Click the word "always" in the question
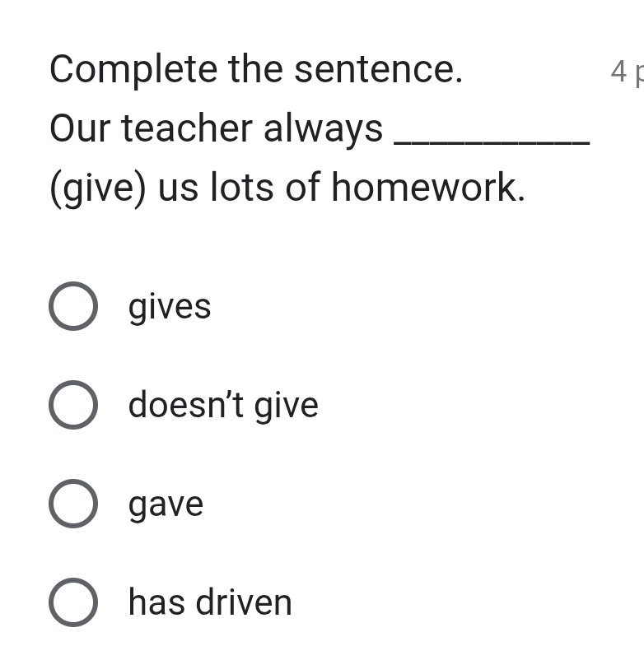 (x=323, y=128)
